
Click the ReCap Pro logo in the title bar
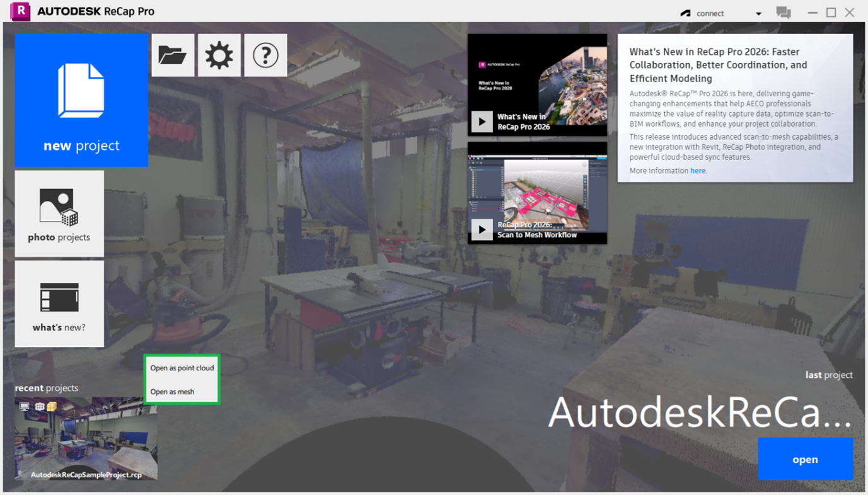(x=20, y=11)
